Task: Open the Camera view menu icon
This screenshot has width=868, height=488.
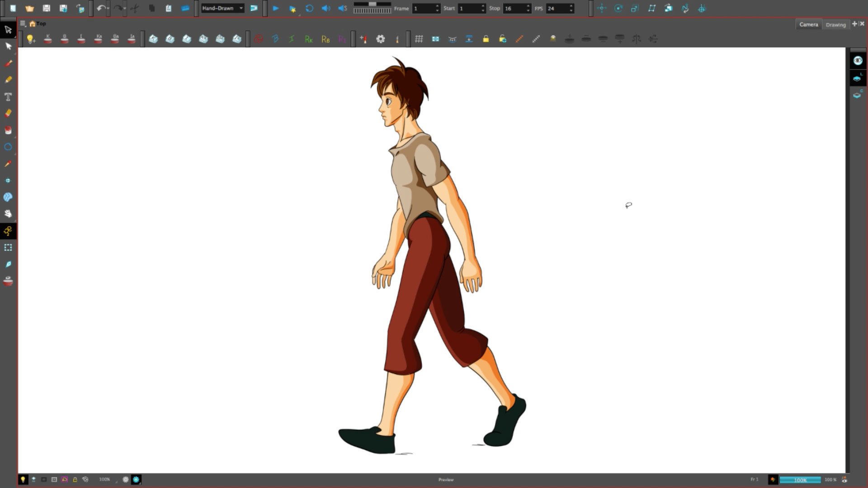Action: (23, 23)
